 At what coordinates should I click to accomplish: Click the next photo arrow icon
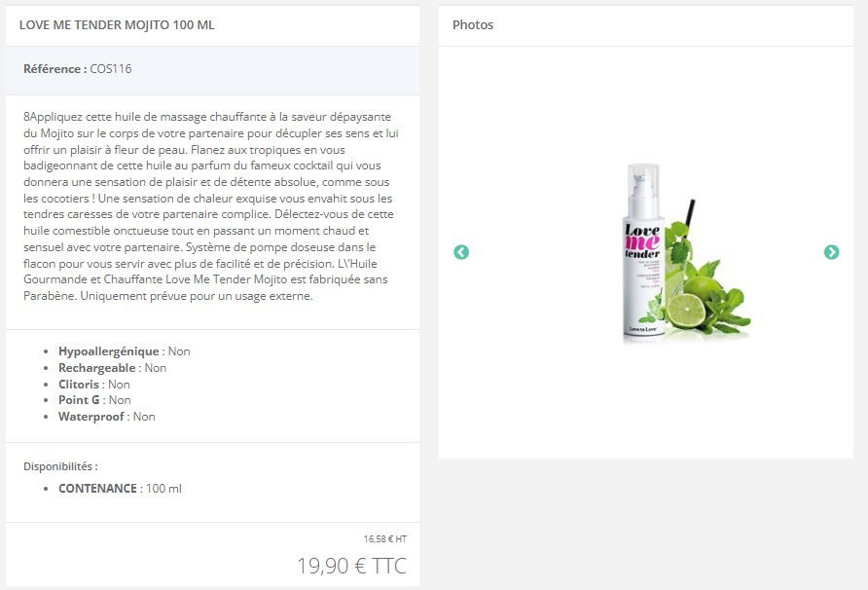831,252
